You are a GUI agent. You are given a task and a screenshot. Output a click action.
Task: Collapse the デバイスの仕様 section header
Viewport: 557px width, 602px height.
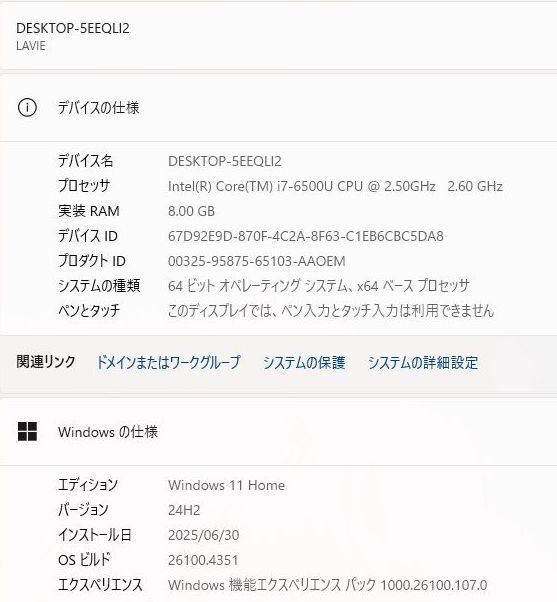click(x=278, y=108)
